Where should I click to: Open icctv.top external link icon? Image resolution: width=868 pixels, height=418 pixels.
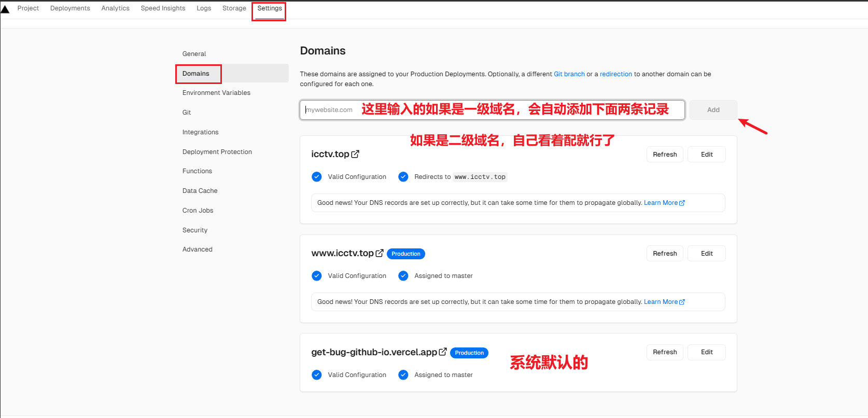(x=355, y=154)
